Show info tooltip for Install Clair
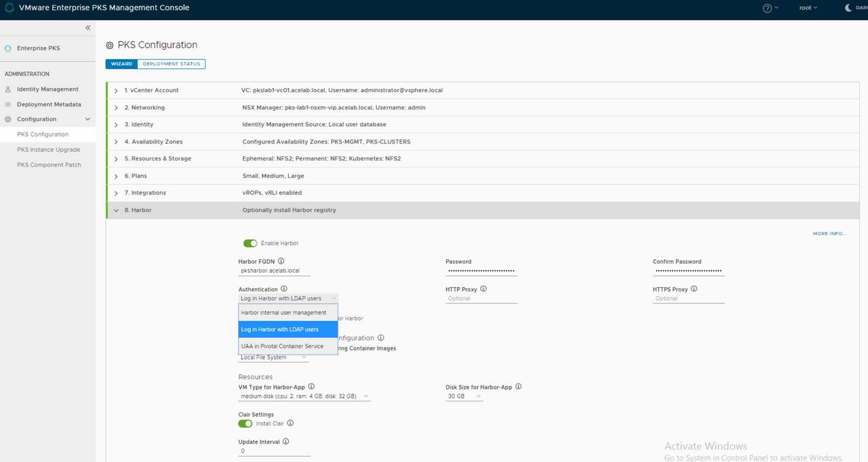Viewport: 868px width, 462px height. pos(290,423)
